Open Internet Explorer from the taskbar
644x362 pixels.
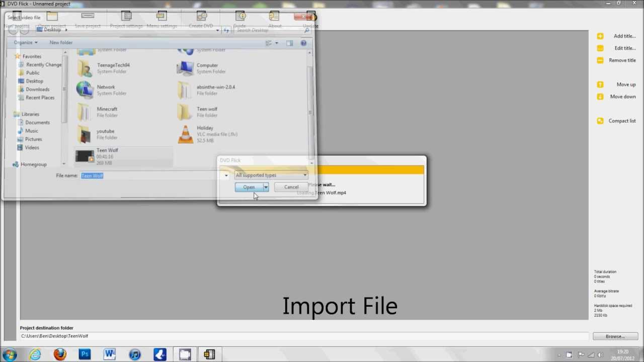coord(35,354)
